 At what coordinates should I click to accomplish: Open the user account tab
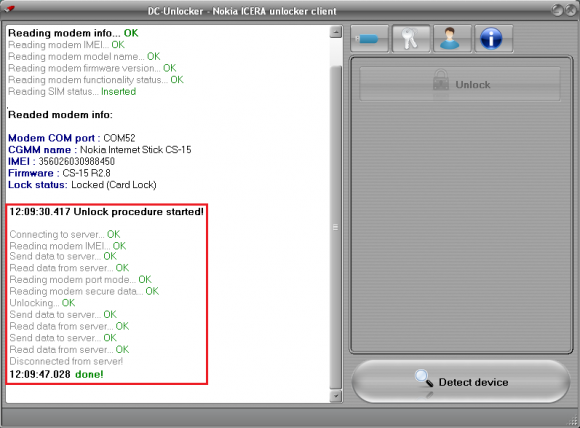452,38
